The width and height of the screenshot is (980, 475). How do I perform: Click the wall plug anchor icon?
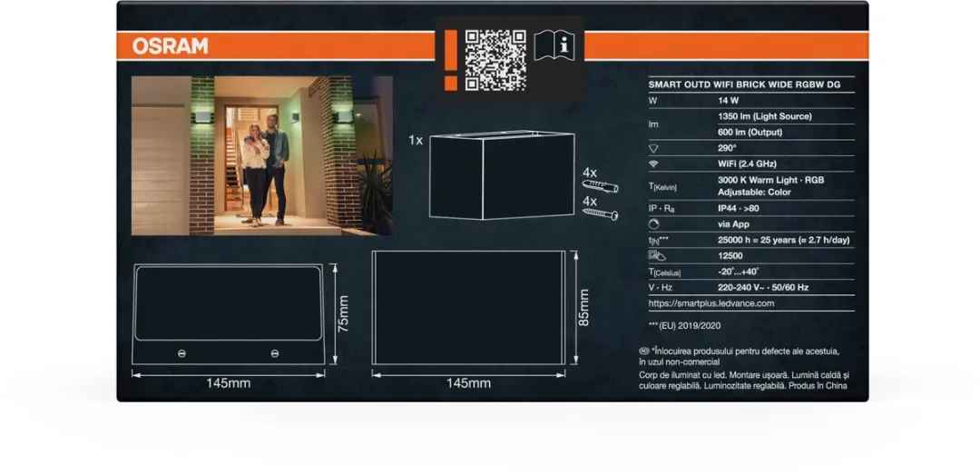tap(600, 186)
